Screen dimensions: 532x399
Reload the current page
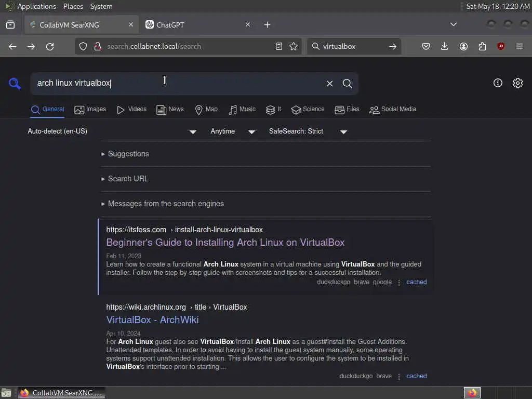pyautogui.click(x=50, y=46)
